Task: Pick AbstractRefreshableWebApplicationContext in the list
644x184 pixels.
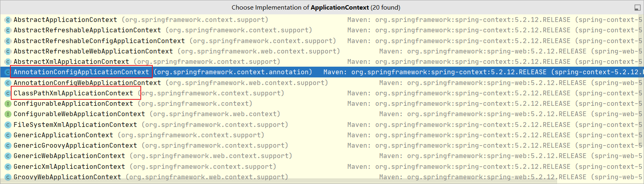Action: click(93, 51)
